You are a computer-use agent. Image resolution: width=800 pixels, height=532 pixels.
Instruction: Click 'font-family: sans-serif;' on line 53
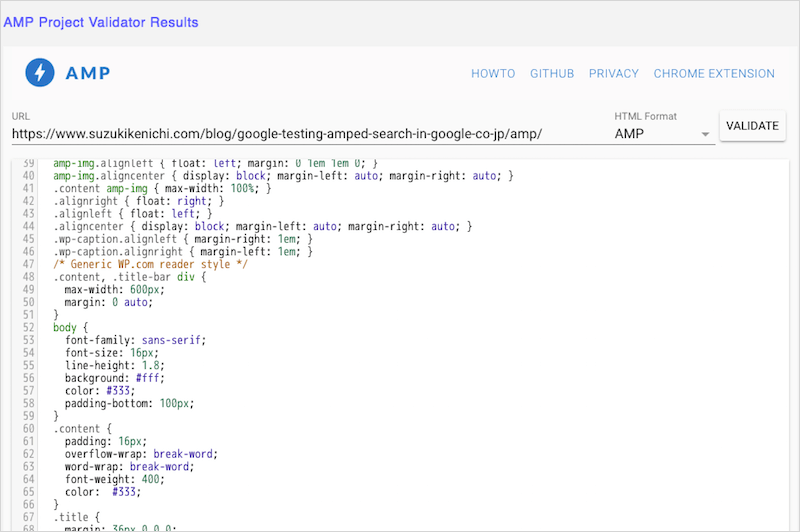click(x=135, y=340)
